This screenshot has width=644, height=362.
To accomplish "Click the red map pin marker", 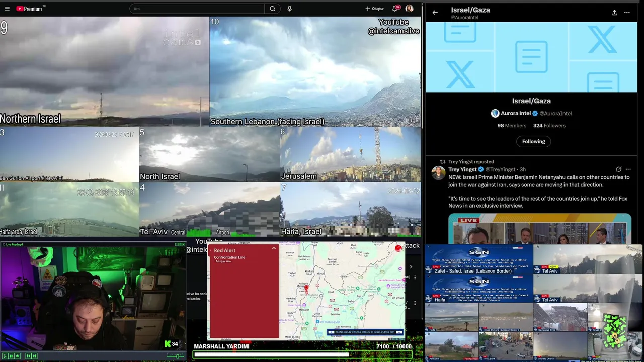I will click(306, 289).
